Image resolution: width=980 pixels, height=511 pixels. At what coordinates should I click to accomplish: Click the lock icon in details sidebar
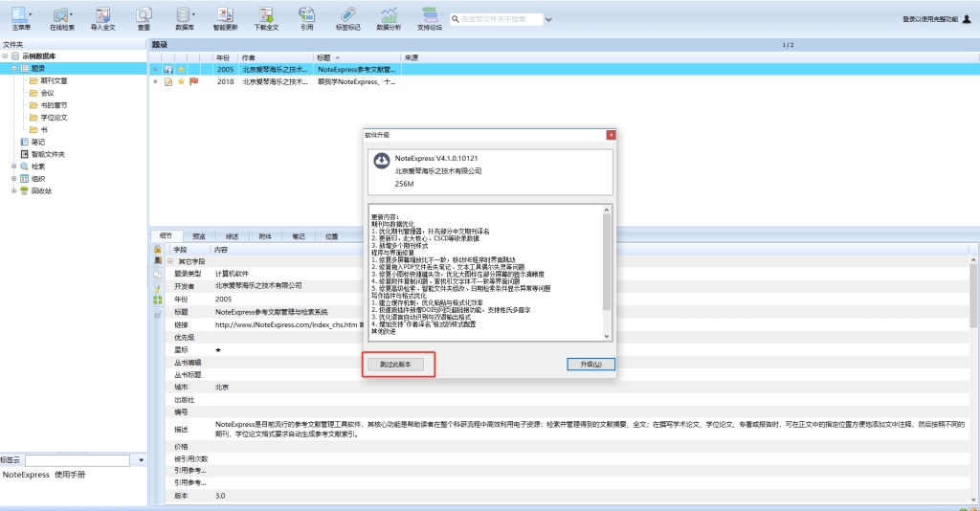click(x=157, y=250)
